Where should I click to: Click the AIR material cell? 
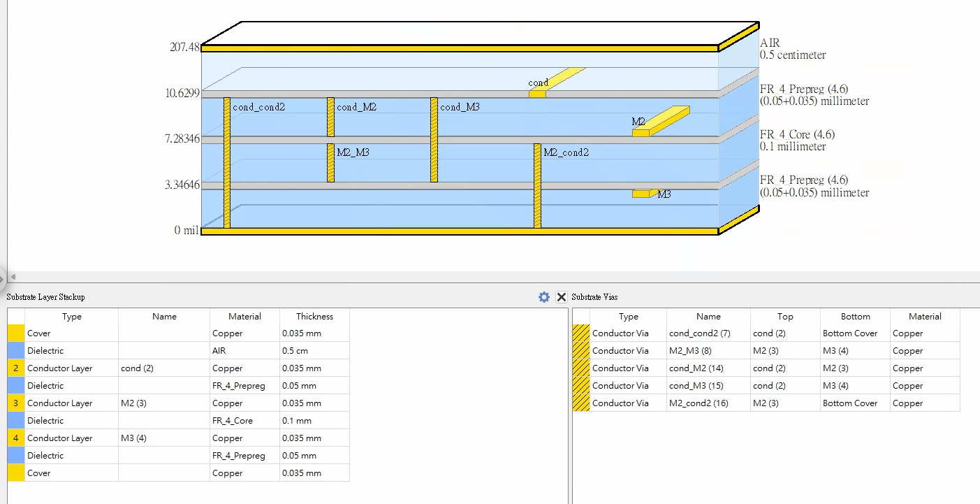245,351
